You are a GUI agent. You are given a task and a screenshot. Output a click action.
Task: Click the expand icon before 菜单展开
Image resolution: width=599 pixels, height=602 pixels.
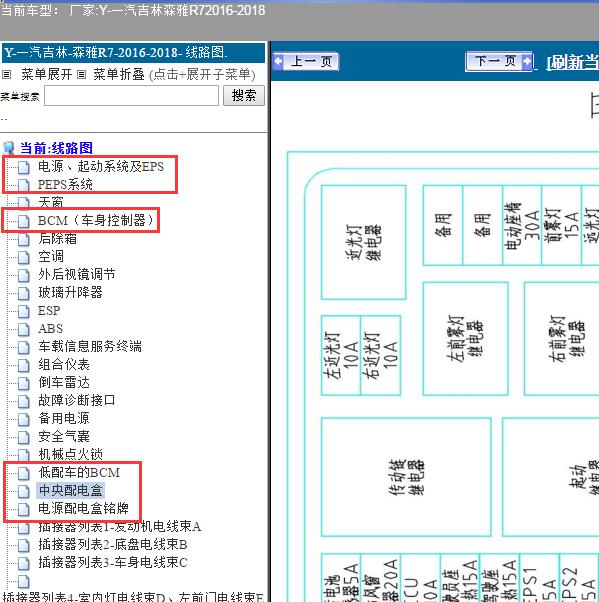coord(7,74)
